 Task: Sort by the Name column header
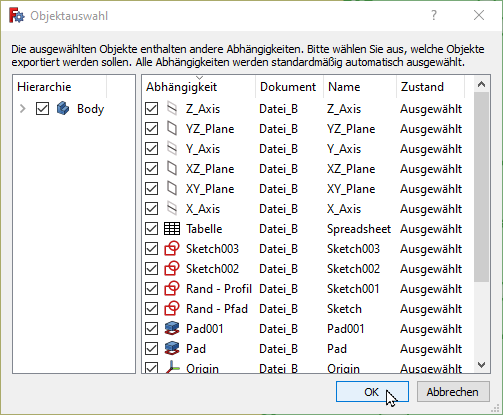[360, 87]
